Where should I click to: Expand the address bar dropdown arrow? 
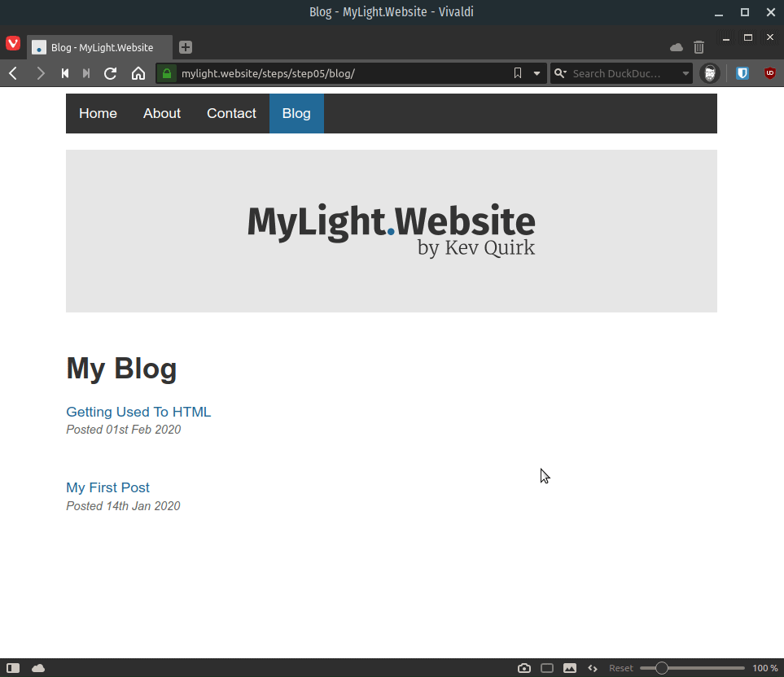(x=537, y=73)
